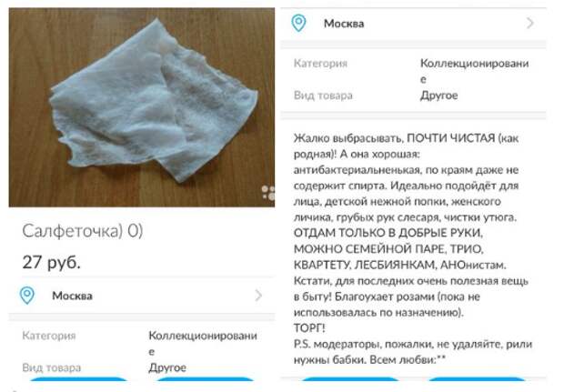Open the Москва location under the price
The image size is (564, 392).
72,296
